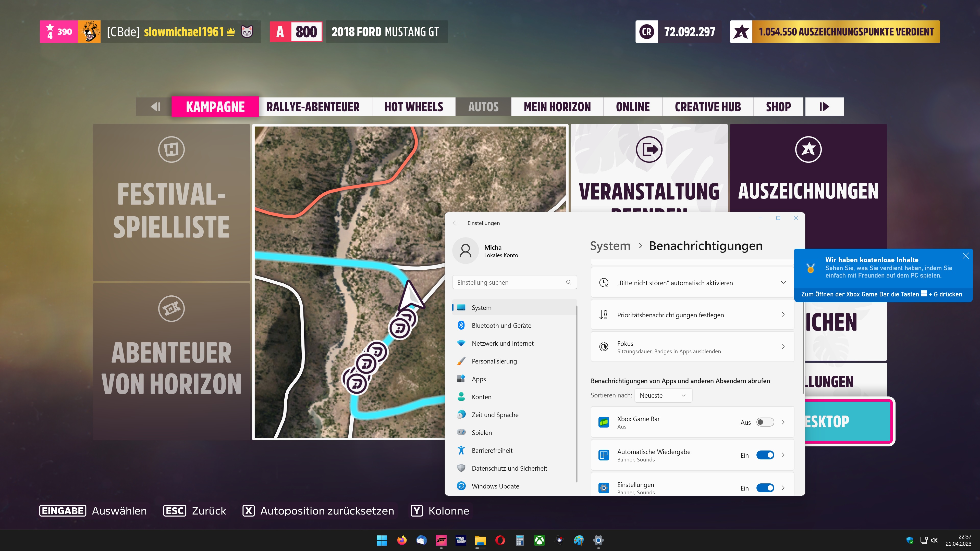The height and width of the screenshot is (551, 980).
Task: Select Bluetooth und Geräte in sidebar
Action: 501,325
